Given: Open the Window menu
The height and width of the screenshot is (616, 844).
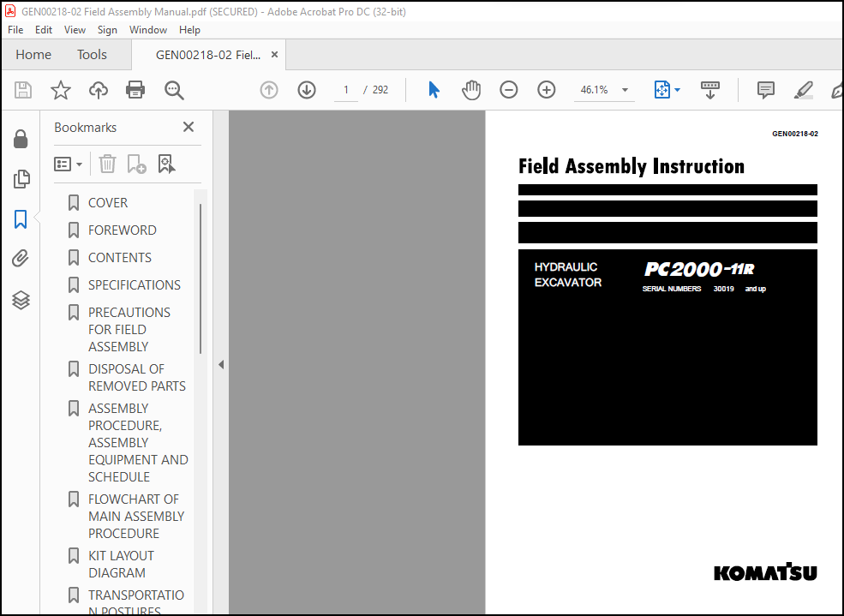Looking at the screenshot, I should pyautogui.click(x=148, y=30).
